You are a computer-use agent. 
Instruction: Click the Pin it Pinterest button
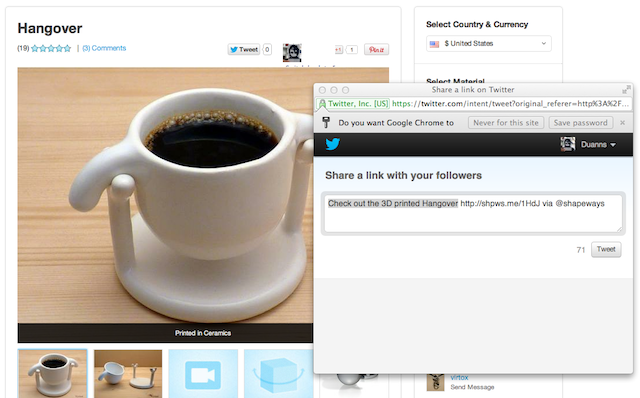click(x=376, y=49)
